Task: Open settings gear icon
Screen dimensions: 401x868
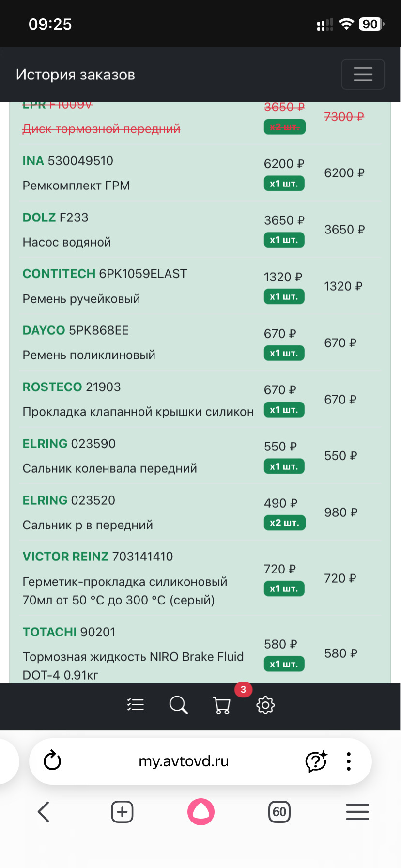Action: tap(265, 705)
